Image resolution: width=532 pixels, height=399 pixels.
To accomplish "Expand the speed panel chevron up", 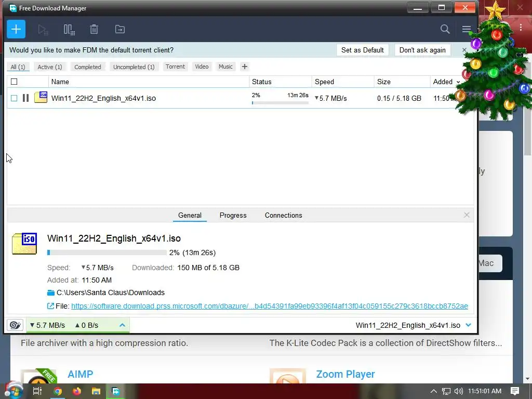I will coord(123,325).
